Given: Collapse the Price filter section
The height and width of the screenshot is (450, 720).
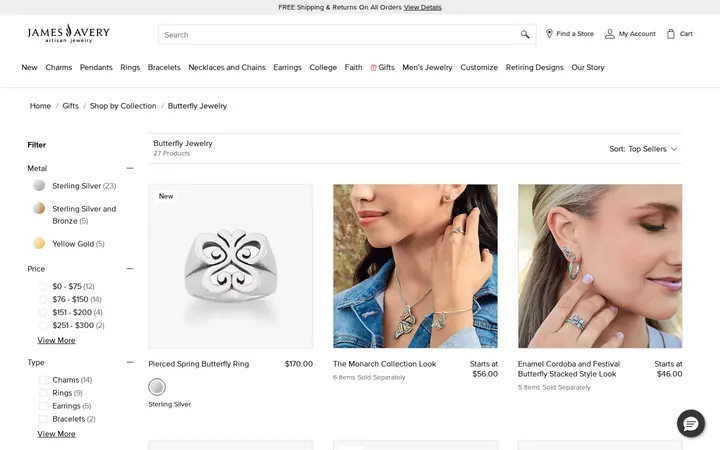Looking at the screenshot, I should coord(130,269).
